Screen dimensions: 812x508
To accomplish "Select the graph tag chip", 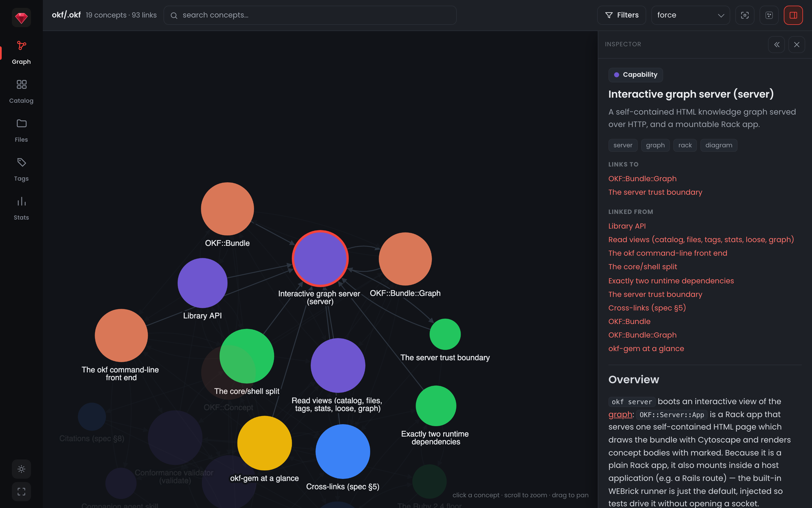I will click(655, 145).
